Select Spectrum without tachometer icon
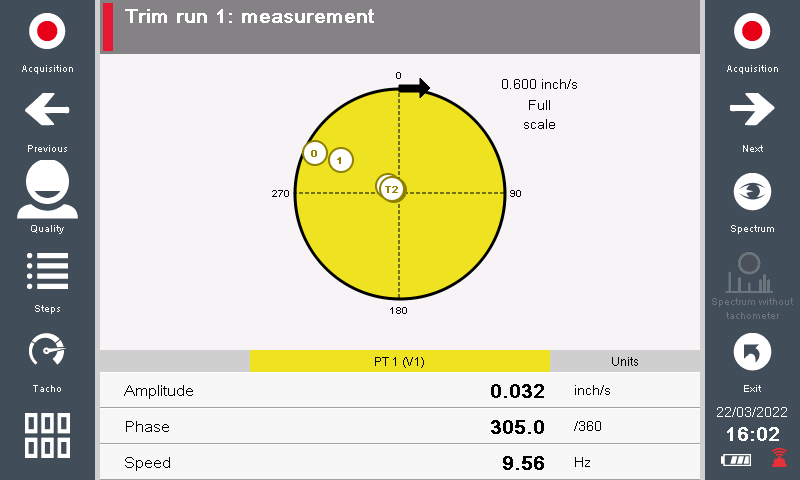 752,272
